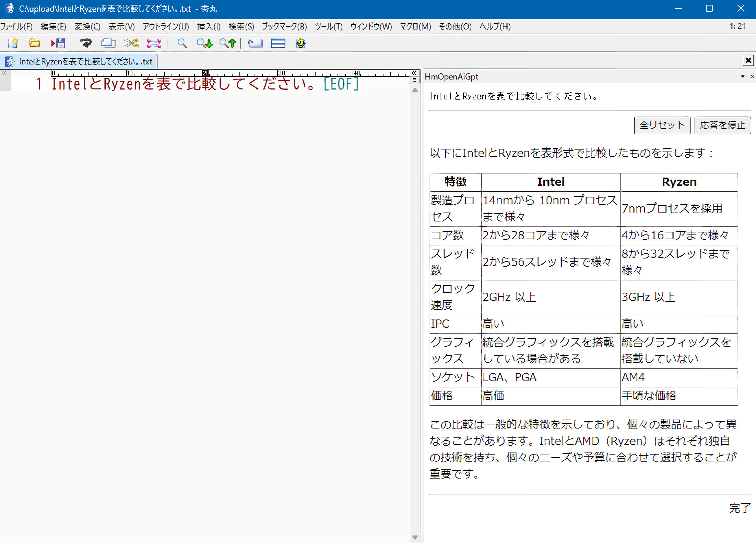756x543 pixels.
Task: Click the Open folder toolbar icon
Action: (35, 43)
